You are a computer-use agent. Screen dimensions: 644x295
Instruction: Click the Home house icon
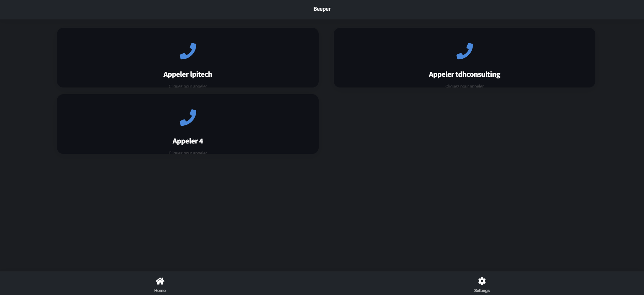pyautogui.click(x=160, y=281)
